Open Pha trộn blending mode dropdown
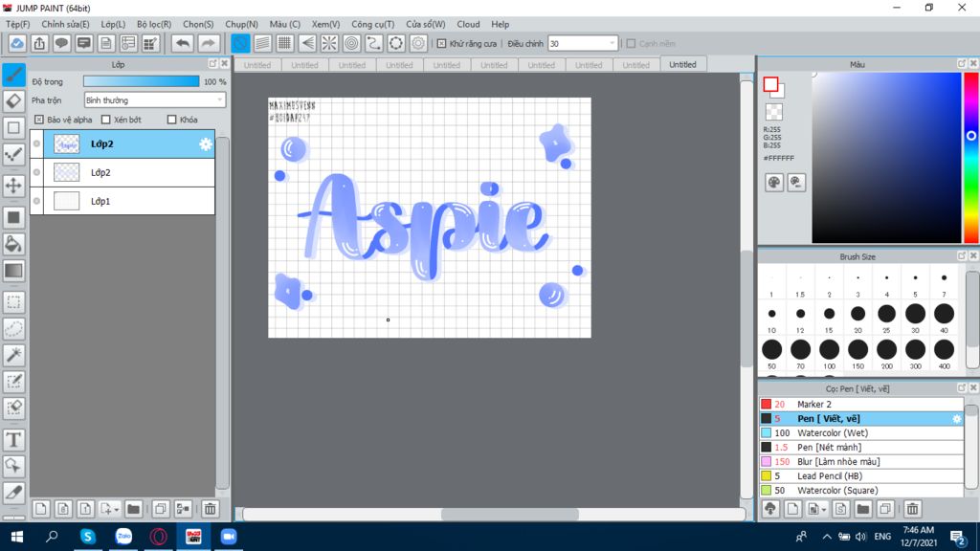980x551 pixels. (154, 99)
